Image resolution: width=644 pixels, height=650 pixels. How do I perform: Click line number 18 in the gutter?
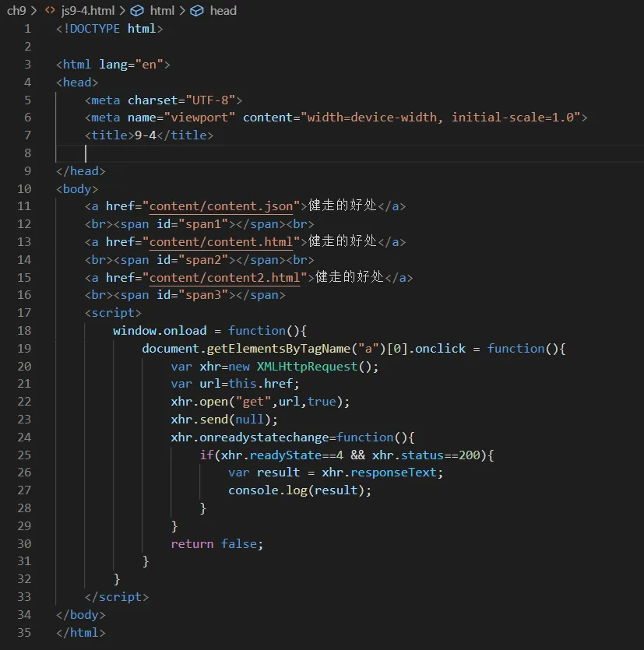coord(23,331)
